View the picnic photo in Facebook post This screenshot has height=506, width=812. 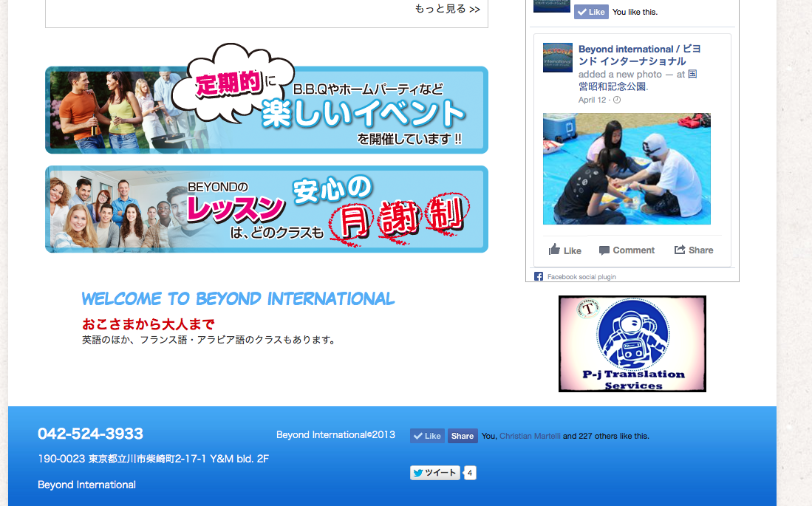627,169
